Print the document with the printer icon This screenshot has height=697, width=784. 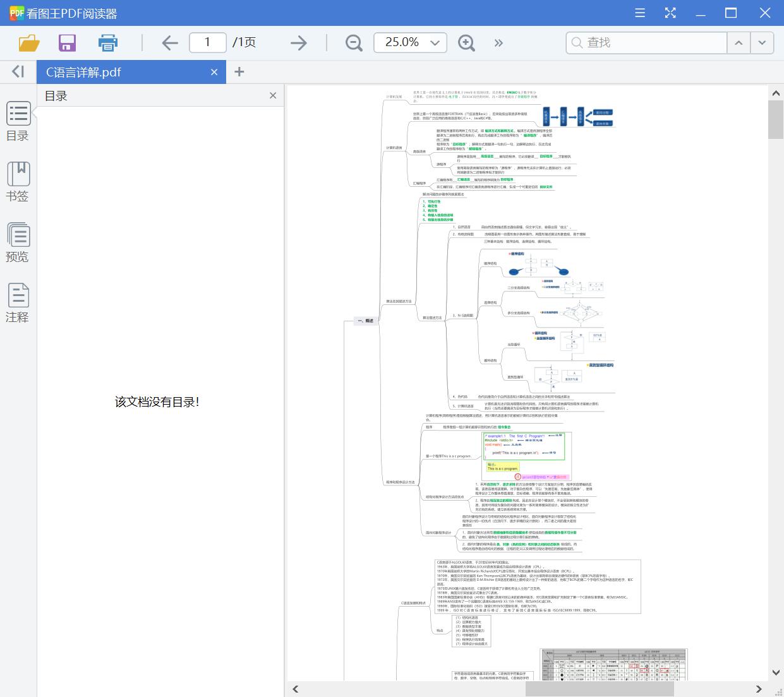pos(108,42)
